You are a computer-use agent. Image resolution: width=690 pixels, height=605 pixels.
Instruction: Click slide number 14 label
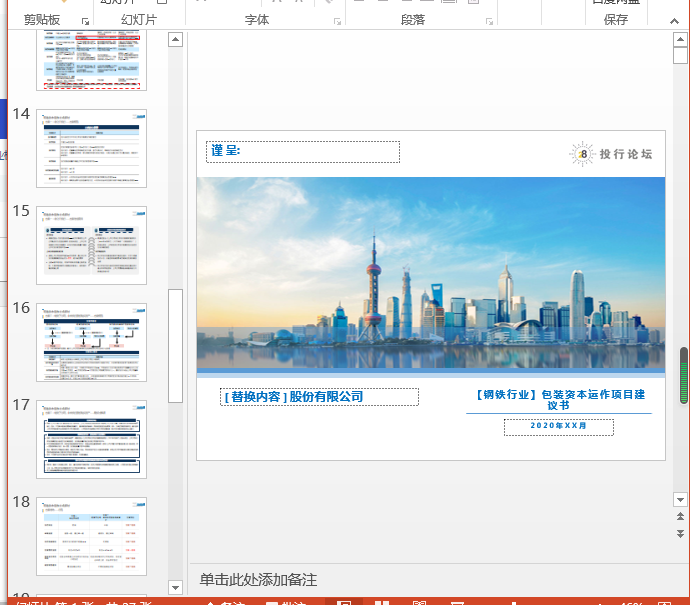click(21, 114)
